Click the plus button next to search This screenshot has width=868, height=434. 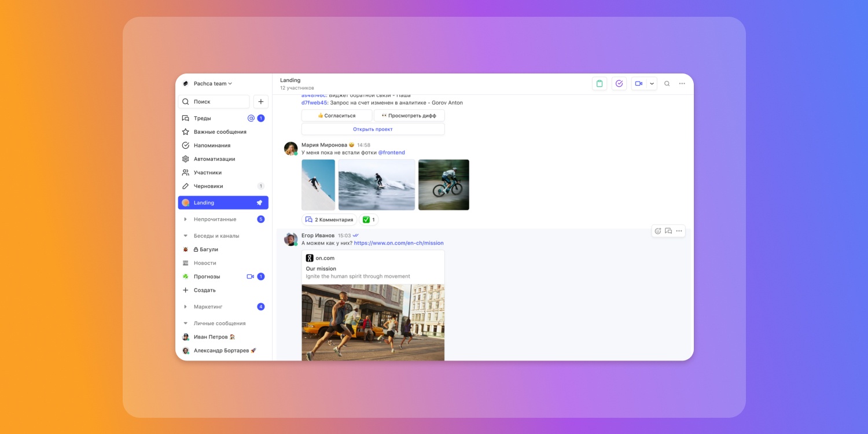coord(260,102)
